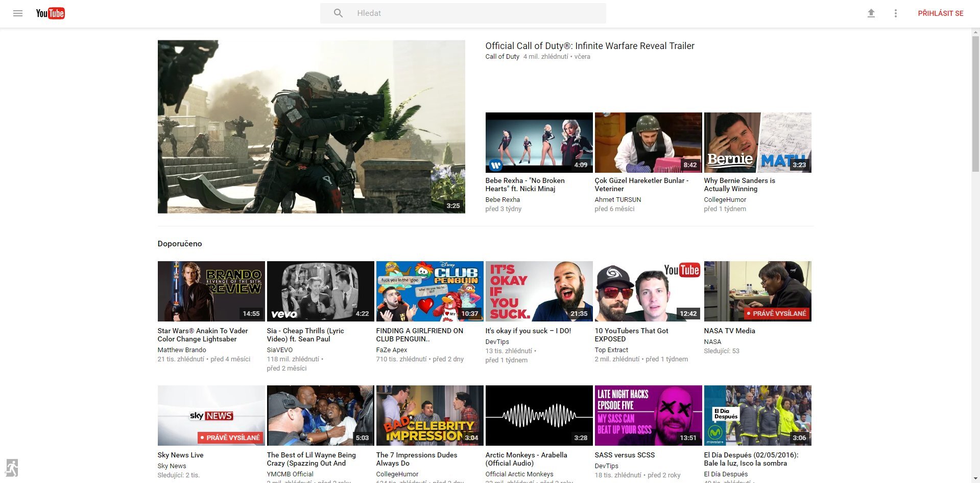Open the Why Bernie Sanders is Actually Winning video

(757, 143)
